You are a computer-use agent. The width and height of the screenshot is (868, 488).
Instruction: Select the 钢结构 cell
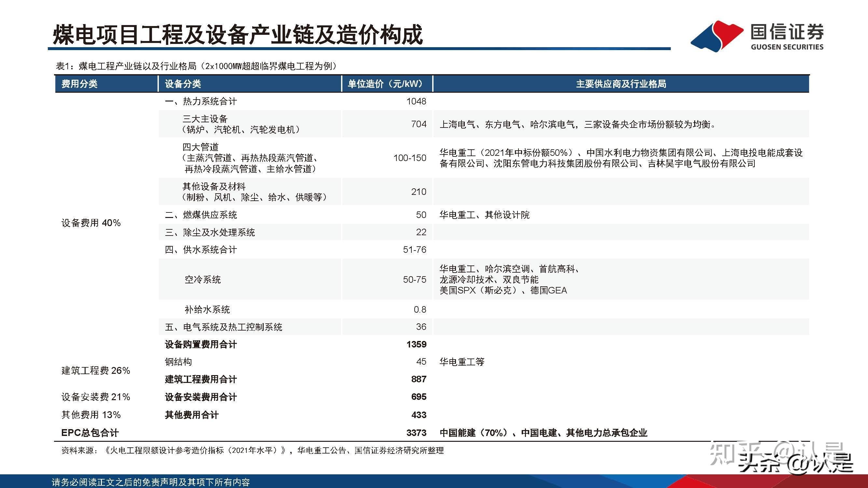[x=178, y=362]
